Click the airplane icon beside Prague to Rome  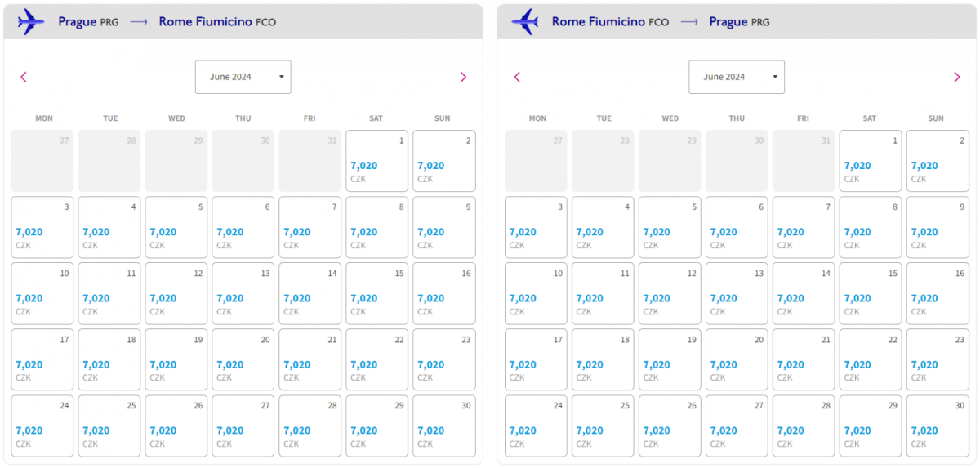[31, 21]
